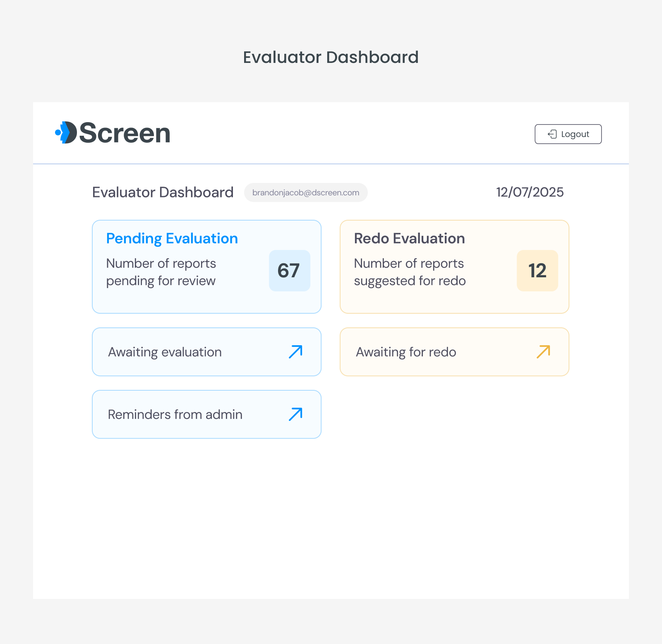Click blue arrow beside Awaiting evaluation
The width and height of the screenshot is (662, 644).
pyautogui.click(x=295, y=352)
